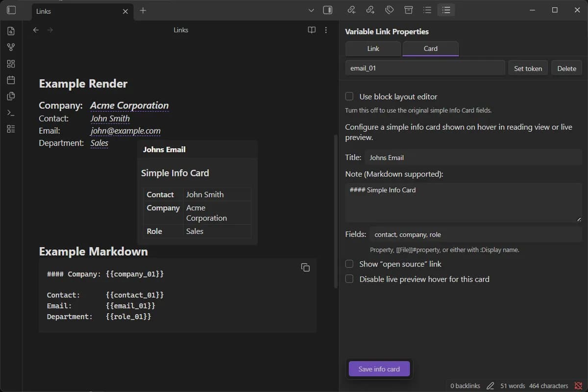
Task: Expand the tab list chevron
Action: (x=311, y=10)
